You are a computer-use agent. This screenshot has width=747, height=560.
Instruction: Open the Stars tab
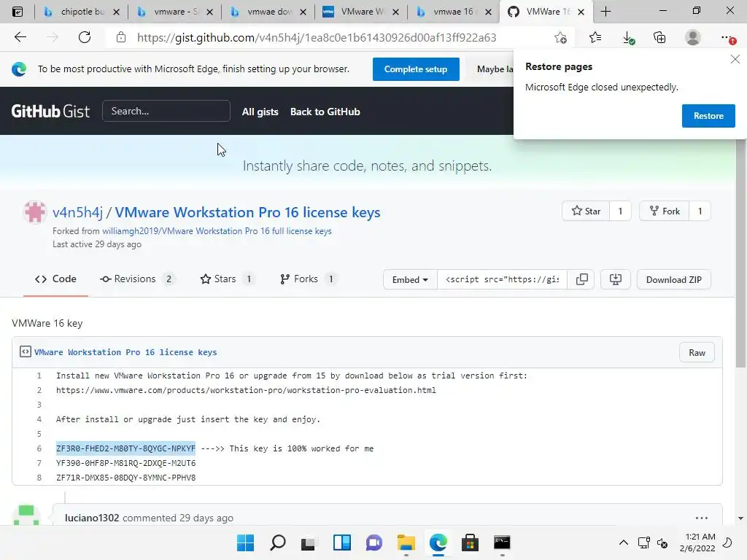227,279
